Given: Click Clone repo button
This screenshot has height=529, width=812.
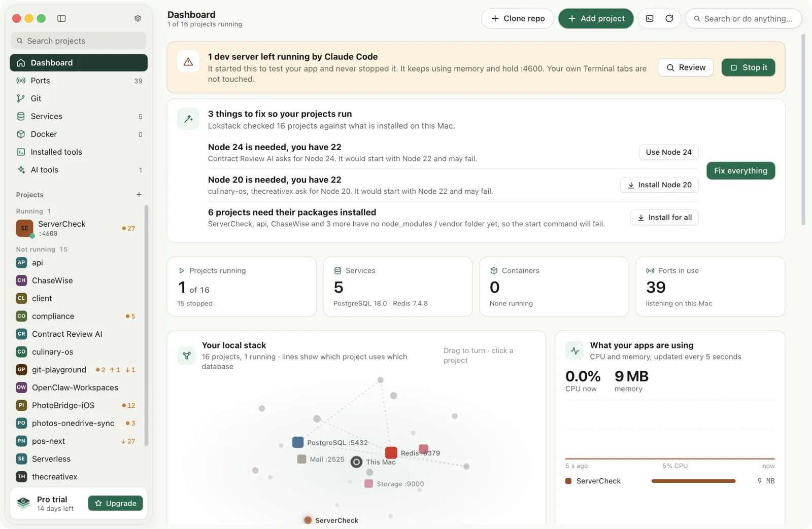Looking at the screenshot, I should coord(518,18).
